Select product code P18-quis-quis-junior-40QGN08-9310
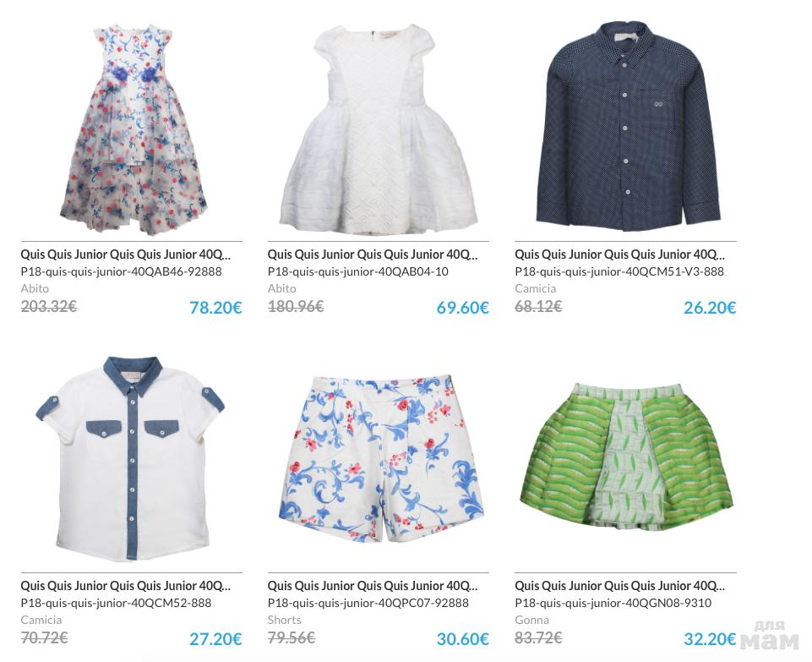 pos(613,603)
